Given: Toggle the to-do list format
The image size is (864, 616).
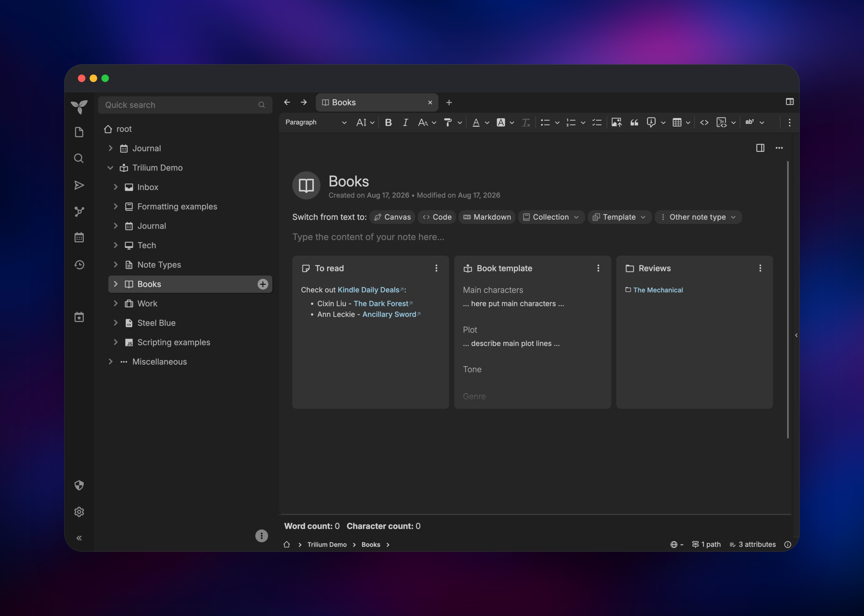Looking at the screenshot, I should (597, 123).
